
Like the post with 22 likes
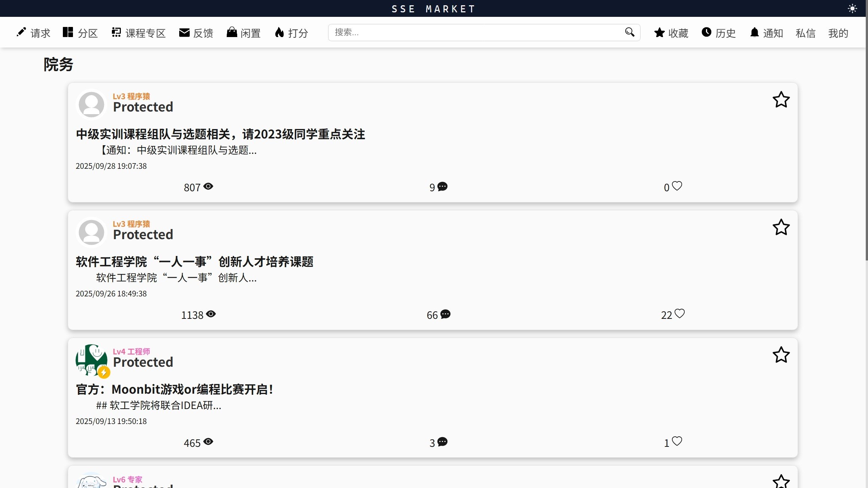pos(679,314)
